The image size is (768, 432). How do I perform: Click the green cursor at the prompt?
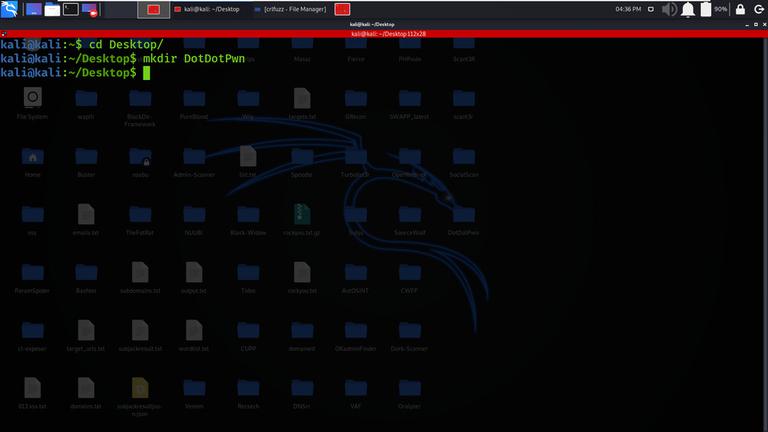tap(146, 73)
